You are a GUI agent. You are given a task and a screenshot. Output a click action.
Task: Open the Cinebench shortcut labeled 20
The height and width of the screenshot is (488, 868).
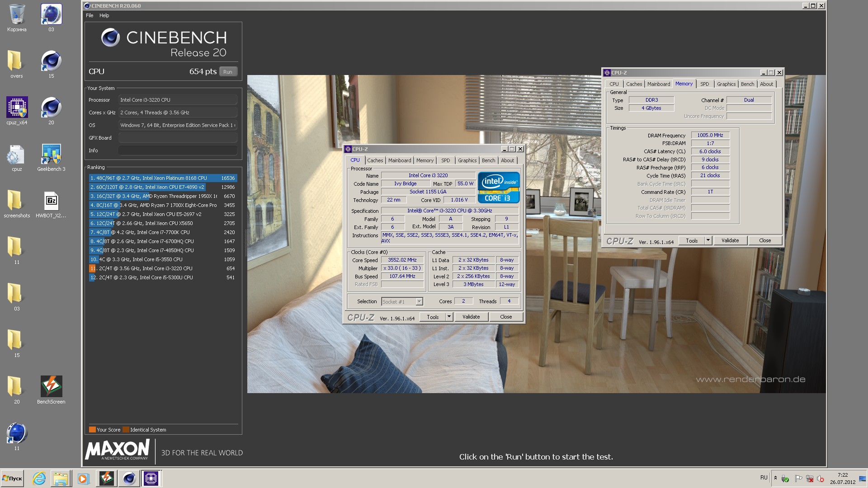pos(51,111)
